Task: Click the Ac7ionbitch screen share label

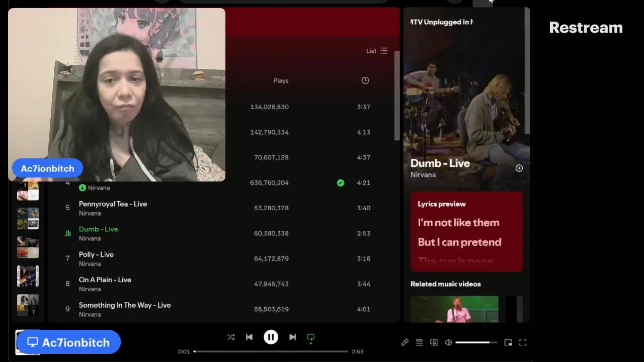Action: click(68, 342)
